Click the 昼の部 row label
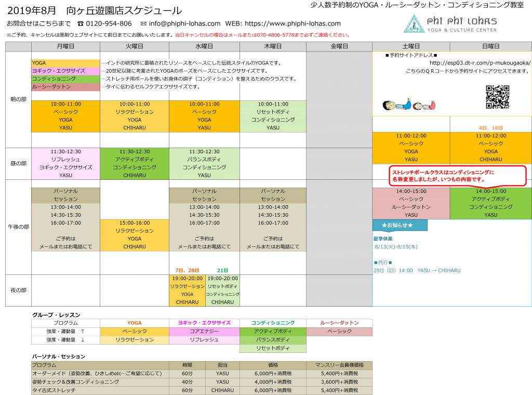The width and height of the screenshot is (532, 395). click(x=18, y=164)
